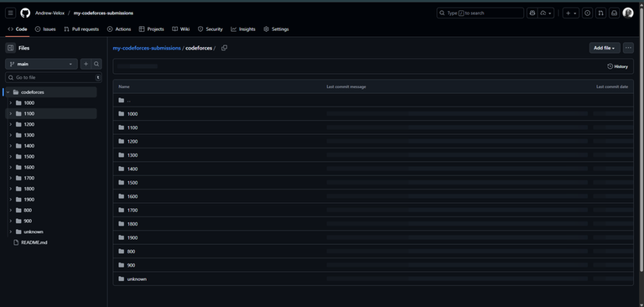Image resolution: width=644 pixels, height=307 pixels.
Task: Open the Copilot chat icon
Action: coord(532,13)
